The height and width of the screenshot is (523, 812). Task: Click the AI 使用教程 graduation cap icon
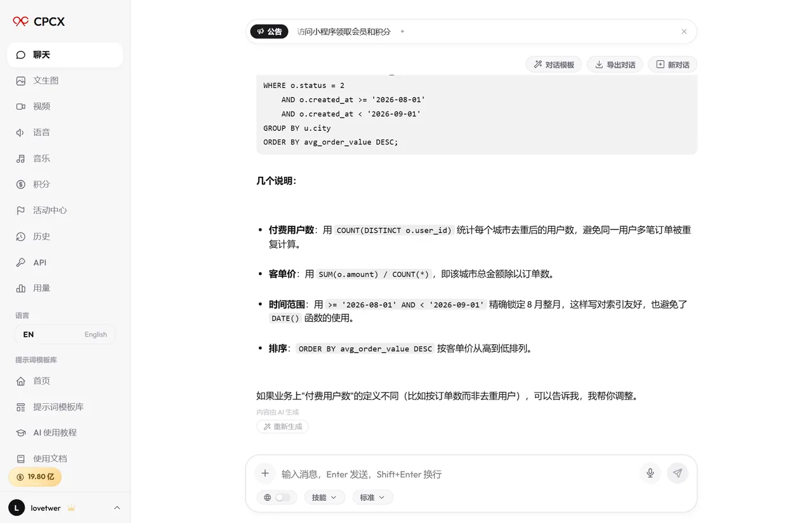[21, 433]
